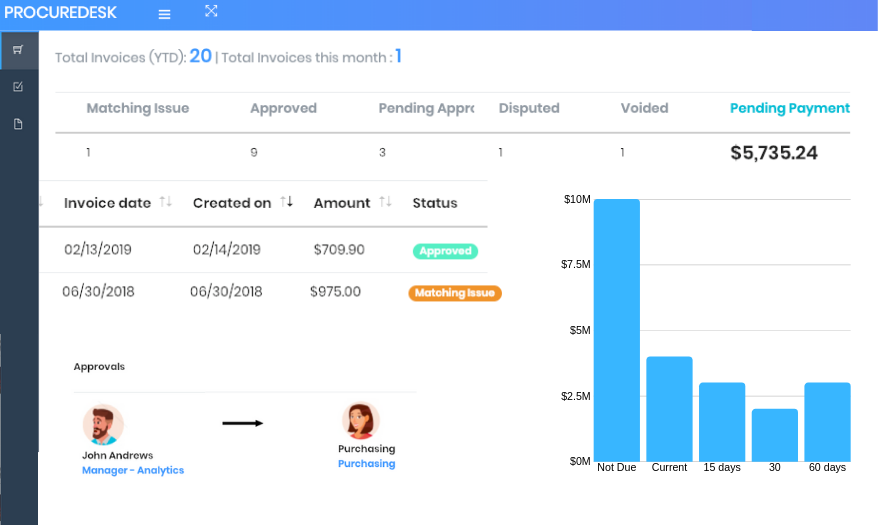
Task: Click the Manager - Analytics link
Action: point(133,470)
